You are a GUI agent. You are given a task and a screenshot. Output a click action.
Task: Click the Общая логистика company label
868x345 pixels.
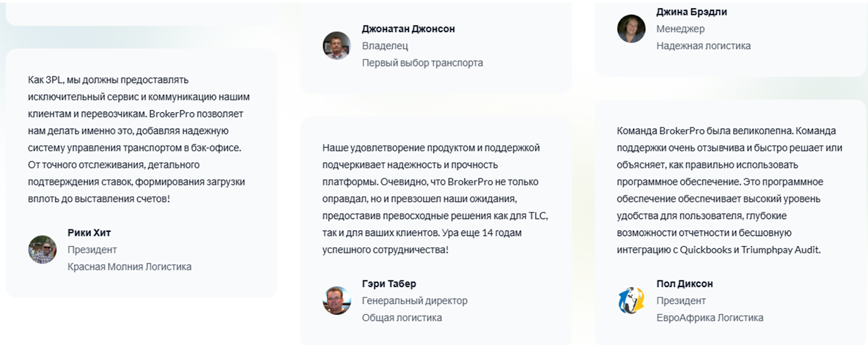coord(401,318)
